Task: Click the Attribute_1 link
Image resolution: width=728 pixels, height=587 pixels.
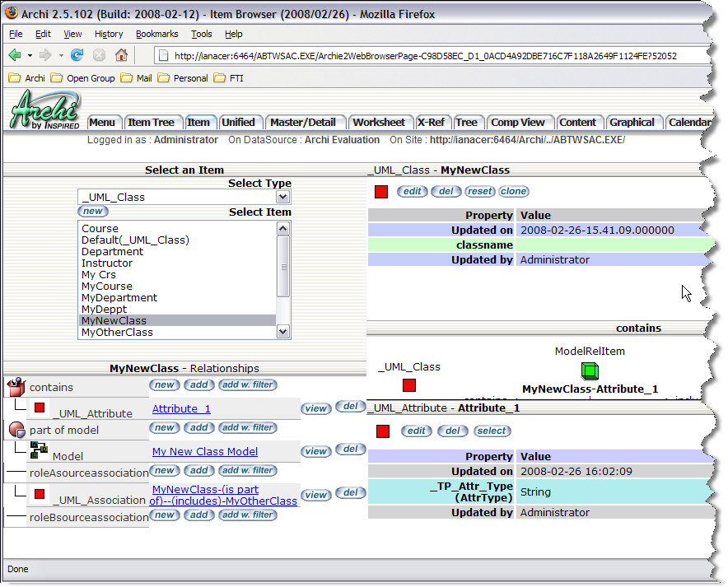Action: click(181, 408)
